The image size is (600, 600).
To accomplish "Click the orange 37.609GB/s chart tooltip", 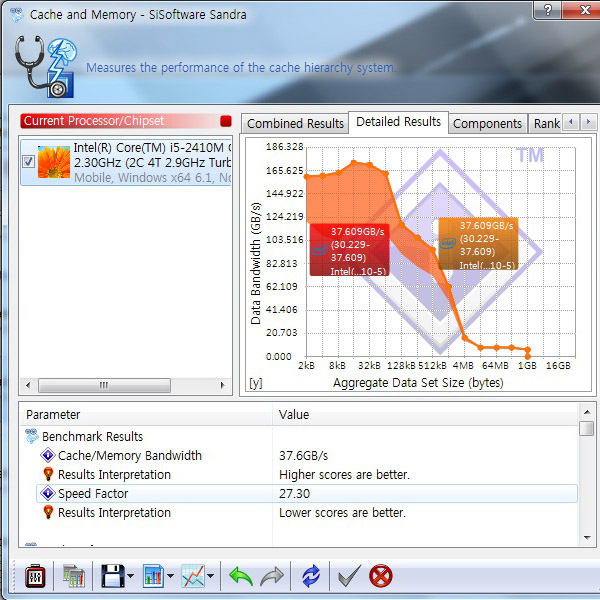I will tap(478, 244).
